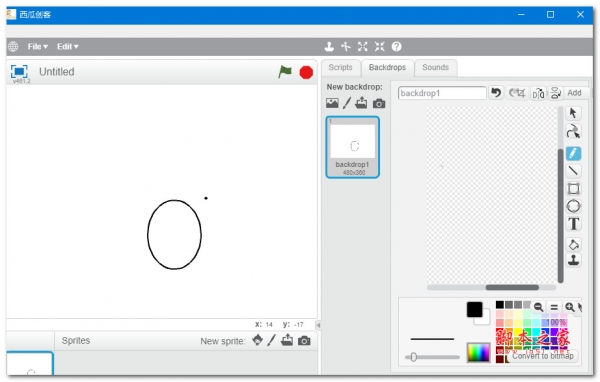Screen dimensions: 600x382
Task: Take new sprite from camera
Action: [304, 340]
